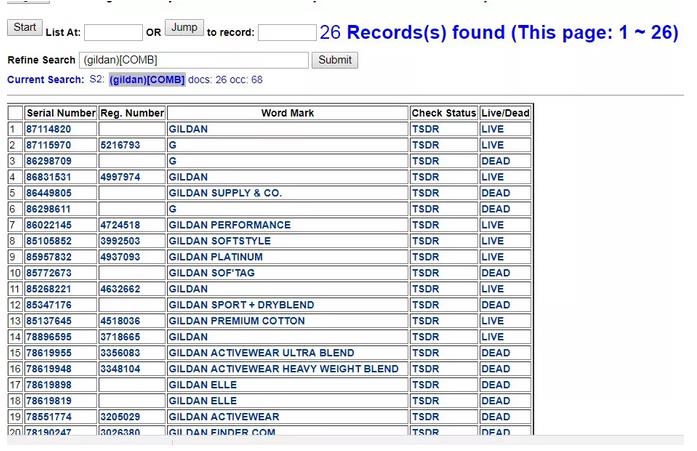Click the 'to record' number field
This screenshot has width=697, height=451.
tap(287, 34)
